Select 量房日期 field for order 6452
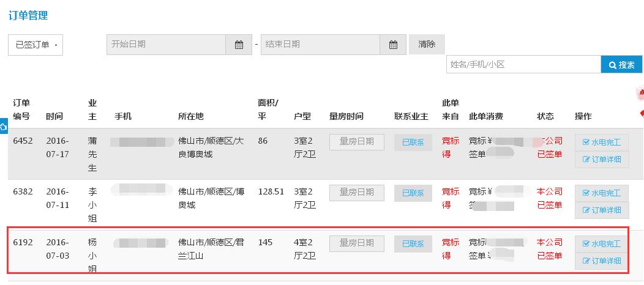The image size is (644, 285). coord(357,142)
